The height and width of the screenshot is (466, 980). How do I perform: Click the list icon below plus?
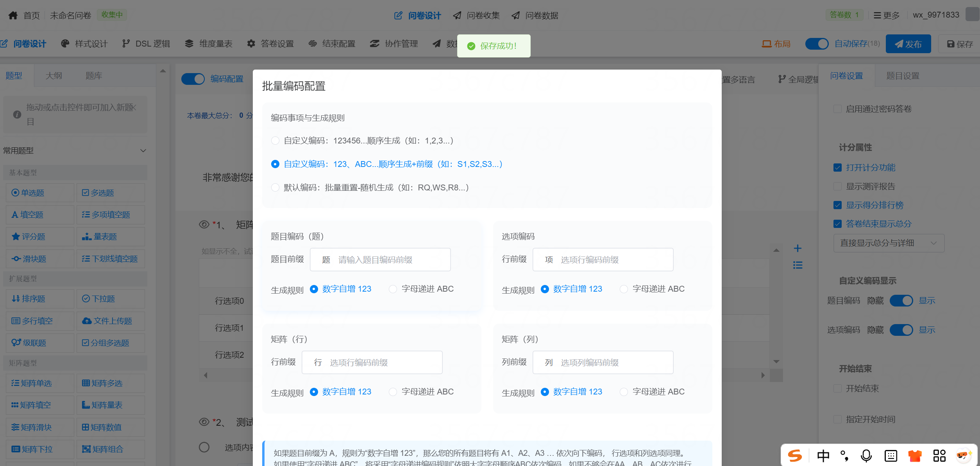point(798,265)
